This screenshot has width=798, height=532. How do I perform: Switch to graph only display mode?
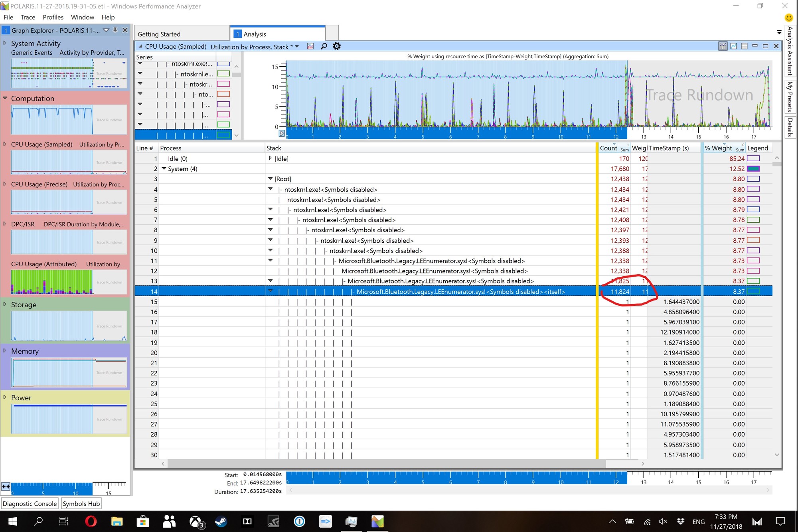pyautogui.click(x=734, y=46)
